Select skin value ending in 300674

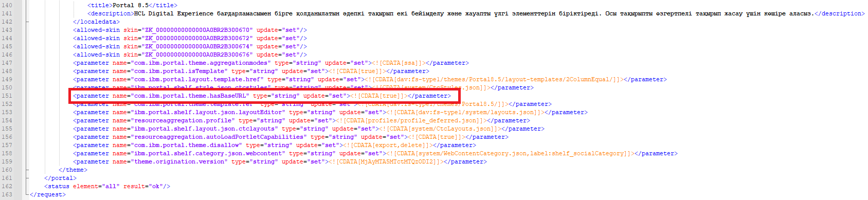199,46
